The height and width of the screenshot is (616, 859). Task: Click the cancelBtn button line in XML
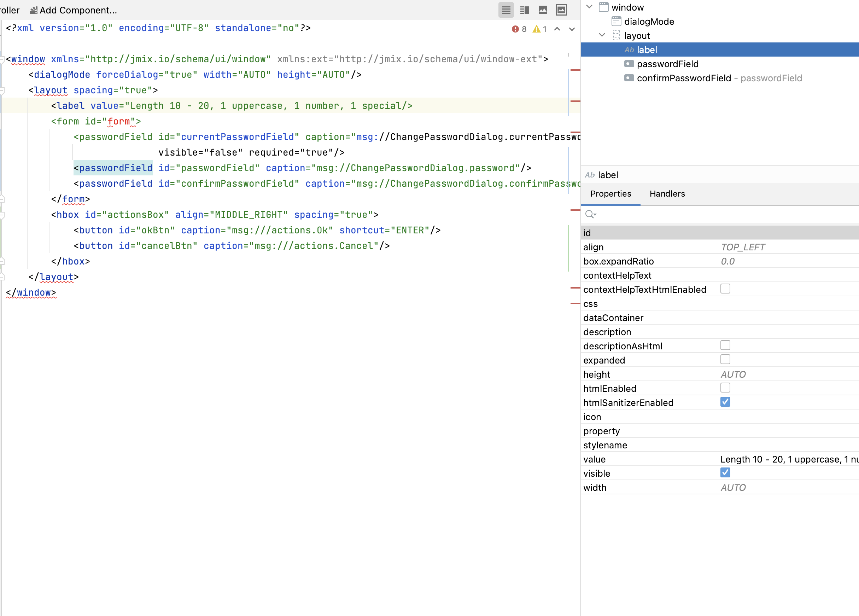click(232, 246)
